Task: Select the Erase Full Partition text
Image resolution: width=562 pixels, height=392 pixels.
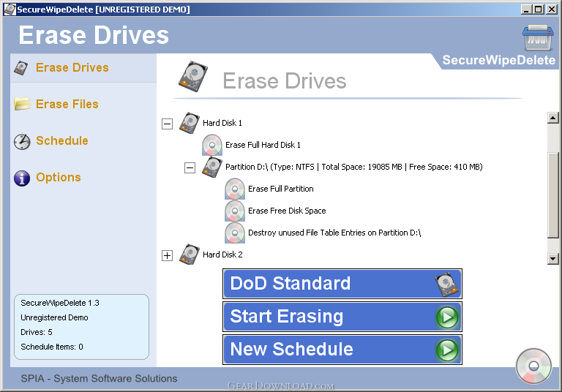Action: coord(281,189)
